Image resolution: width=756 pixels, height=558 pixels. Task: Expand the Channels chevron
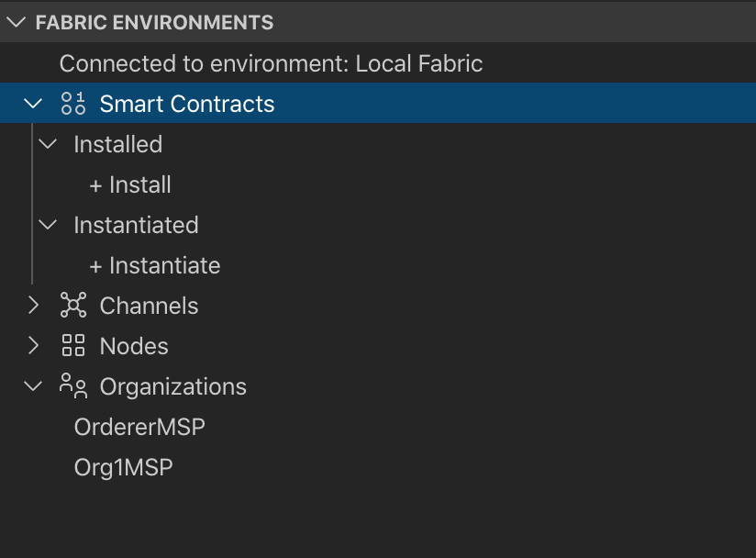click(33, 306)
